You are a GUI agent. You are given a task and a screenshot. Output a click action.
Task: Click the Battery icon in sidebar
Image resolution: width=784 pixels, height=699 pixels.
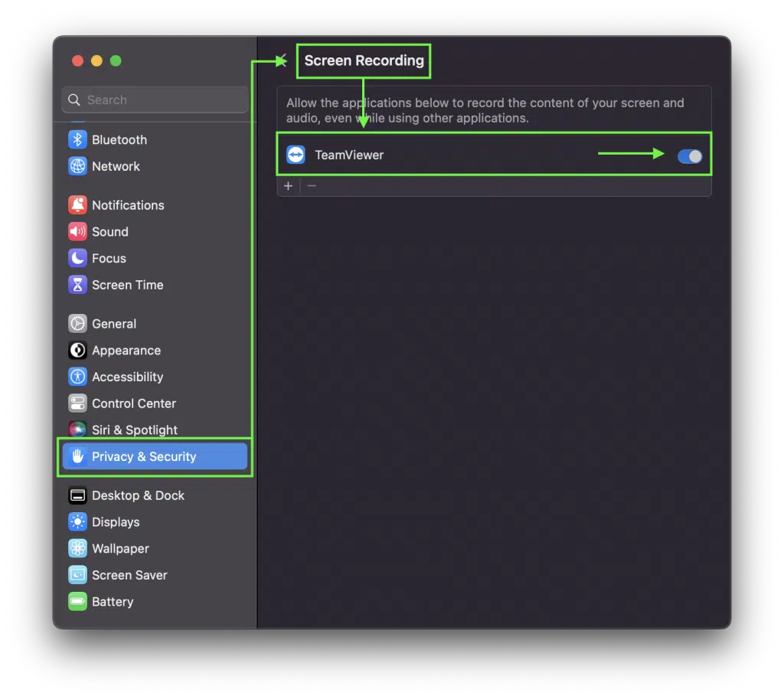tap(77, 601)
